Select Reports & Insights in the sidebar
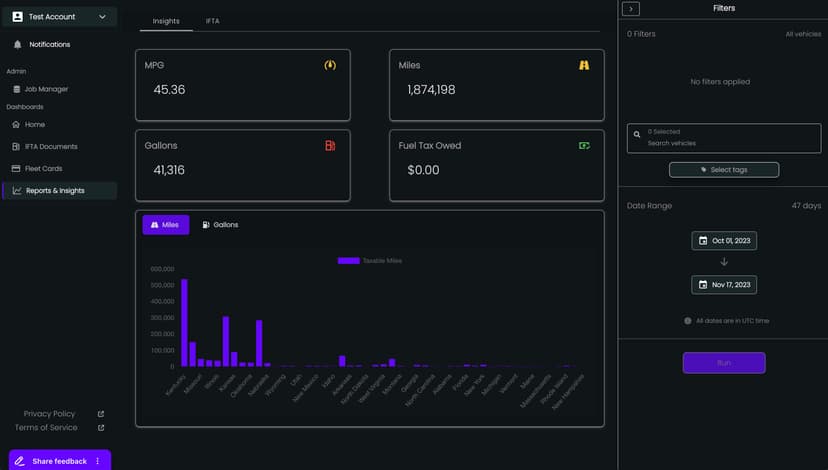Image resolution: width=828 pixels, height=470 pixels. [x=59, y=191]
